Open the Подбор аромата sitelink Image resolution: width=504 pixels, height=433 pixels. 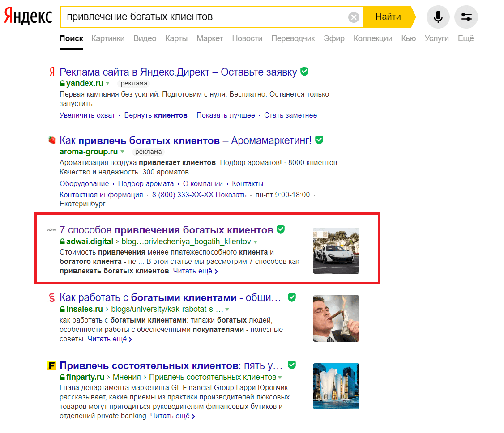145,183
